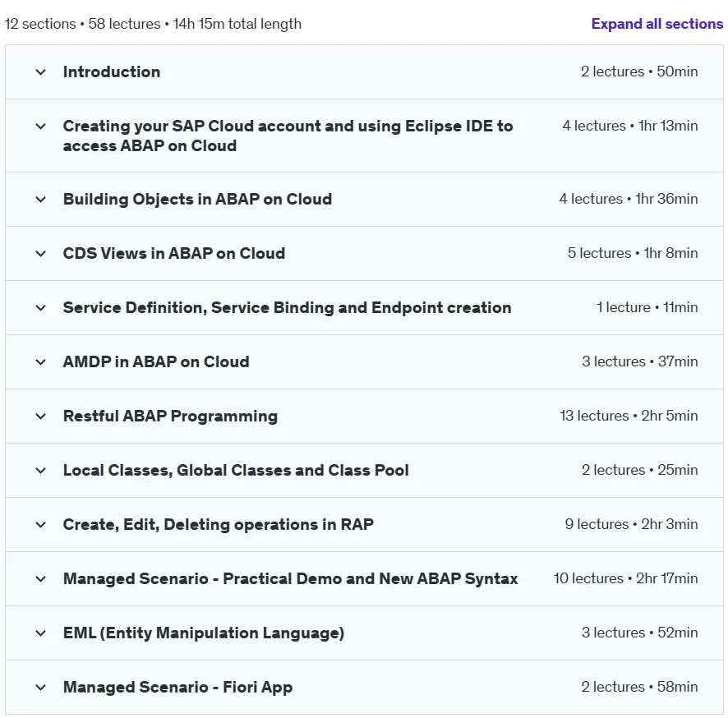Click the Expand all sections link

pyautogui.click(x=657, y=24)
